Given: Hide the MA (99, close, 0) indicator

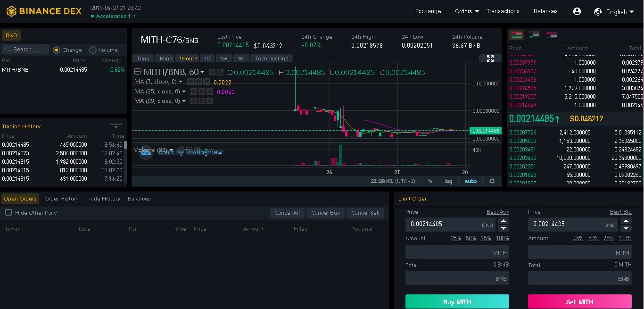Looking at the screenshot, I should tap(193, 100).
